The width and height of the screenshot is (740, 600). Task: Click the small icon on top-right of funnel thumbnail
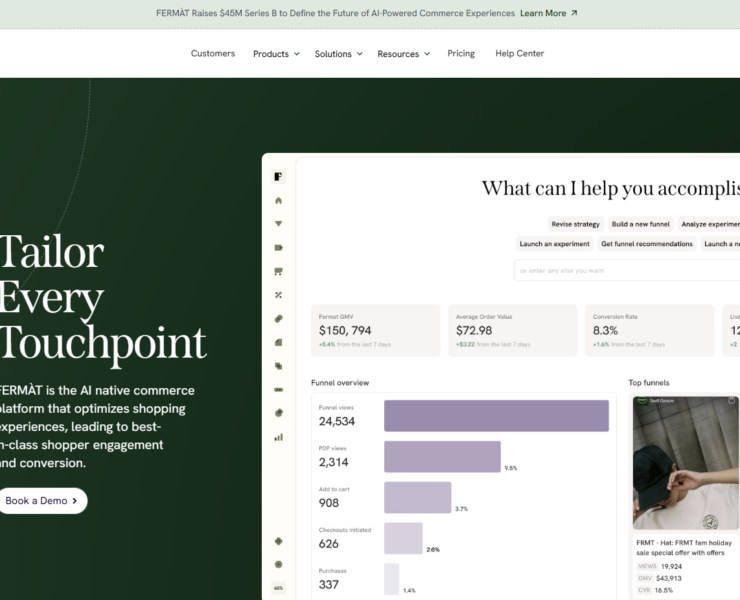(731, 400)
